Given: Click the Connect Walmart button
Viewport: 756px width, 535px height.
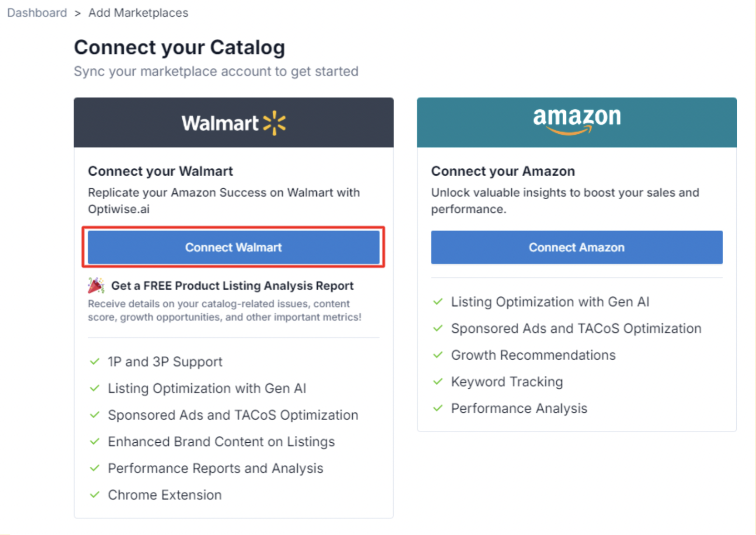Looking at the screenshot, I should click(x=233, y=247).
